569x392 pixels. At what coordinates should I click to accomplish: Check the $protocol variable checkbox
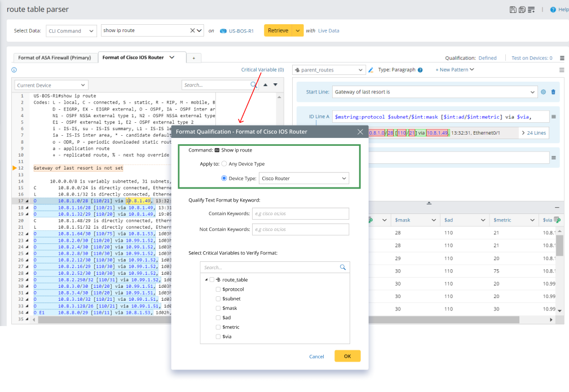pyautogui.click(x=218, y=289)
